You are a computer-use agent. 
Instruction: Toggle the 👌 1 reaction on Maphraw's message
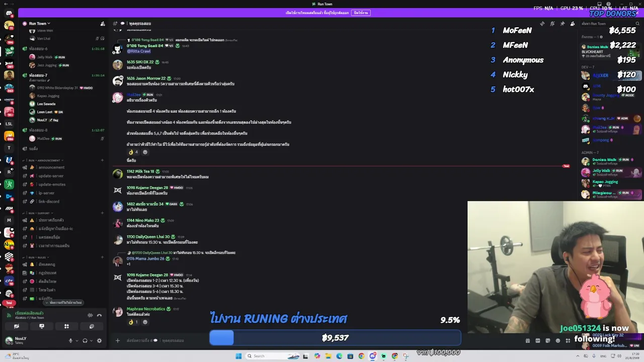(133, 322)
